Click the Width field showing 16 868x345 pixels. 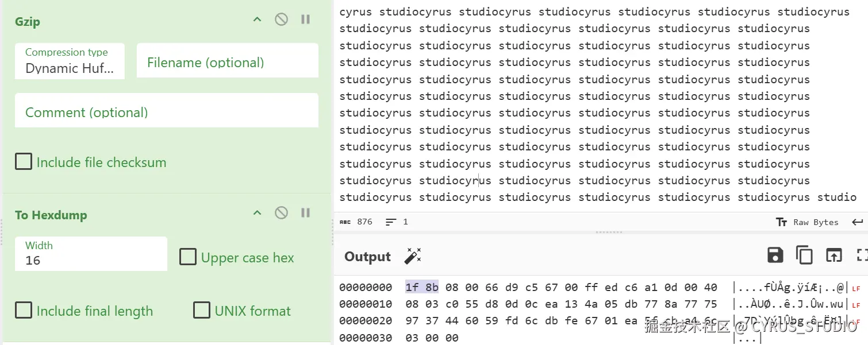pyautogui.click(x=91, y=254)
